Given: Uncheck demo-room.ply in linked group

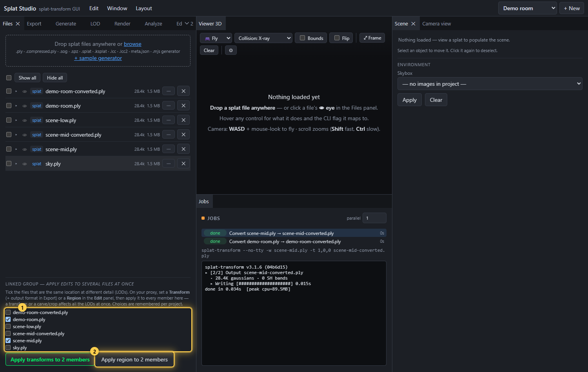Looking at the screenshot, I should click(x=8, y=320).
